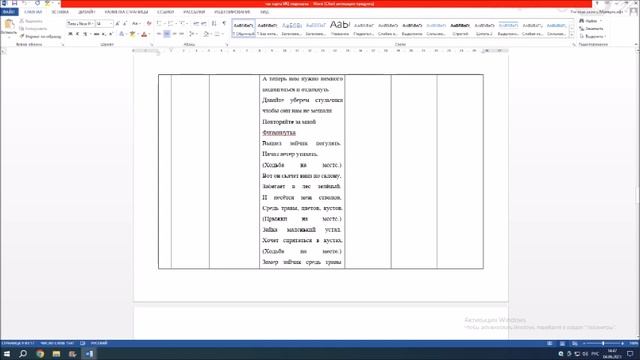Switch to the Рецензирование (Review) ribbon tab

232,12
